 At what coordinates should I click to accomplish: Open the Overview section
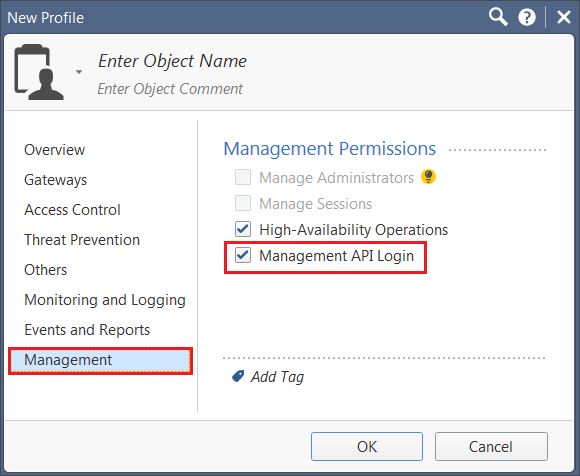coord(55,150)
